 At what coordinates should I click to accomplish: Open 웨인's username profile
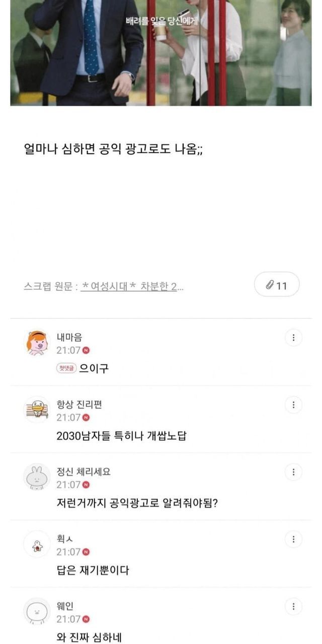tap(65, 606)
